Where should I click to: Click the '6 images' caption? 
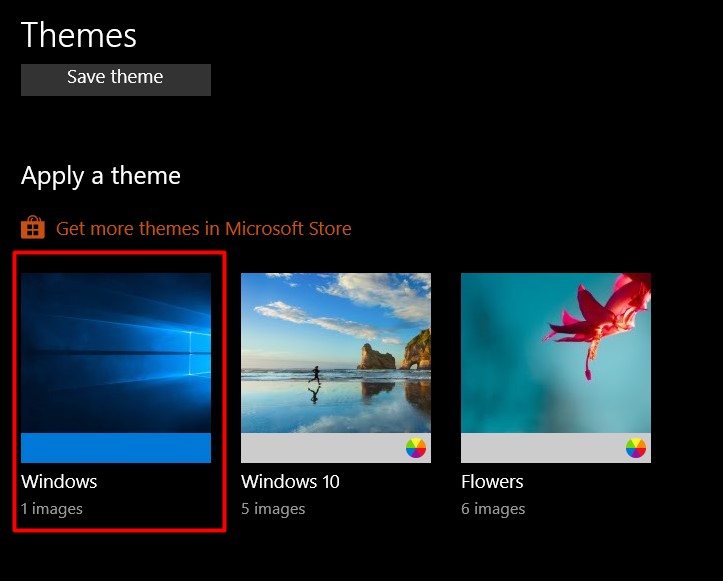pyautogui.click(x=493, y=509)
